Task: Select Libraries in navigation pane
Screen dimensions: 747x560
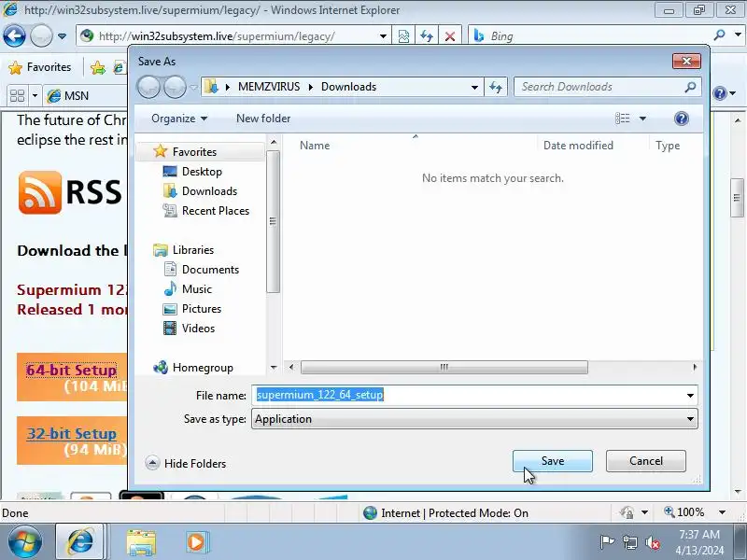Action: click(193, 250)
